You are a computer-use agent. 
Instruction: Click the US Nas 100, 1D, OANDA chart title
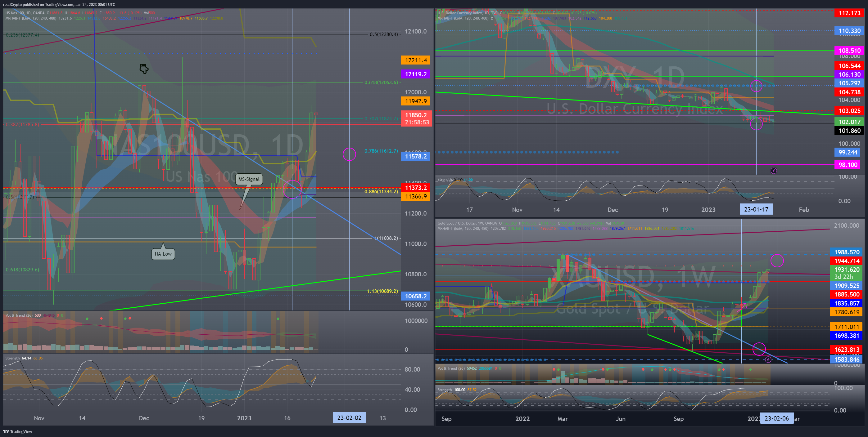coord(25,13)
